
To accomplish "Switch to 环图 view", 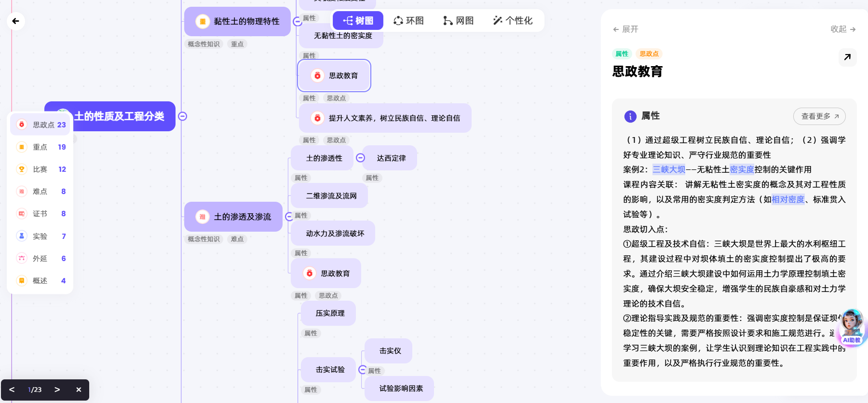I will tap(408, 21).
